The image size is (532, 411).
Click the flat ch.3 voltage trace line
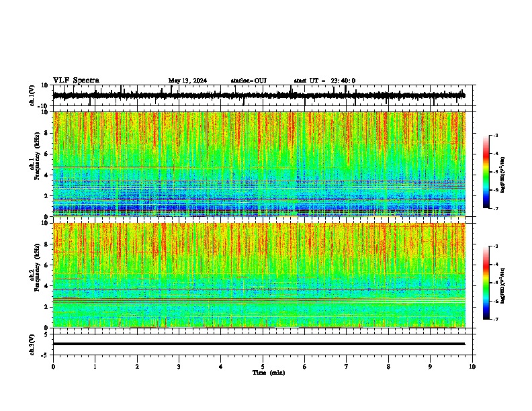click(259, 344)
